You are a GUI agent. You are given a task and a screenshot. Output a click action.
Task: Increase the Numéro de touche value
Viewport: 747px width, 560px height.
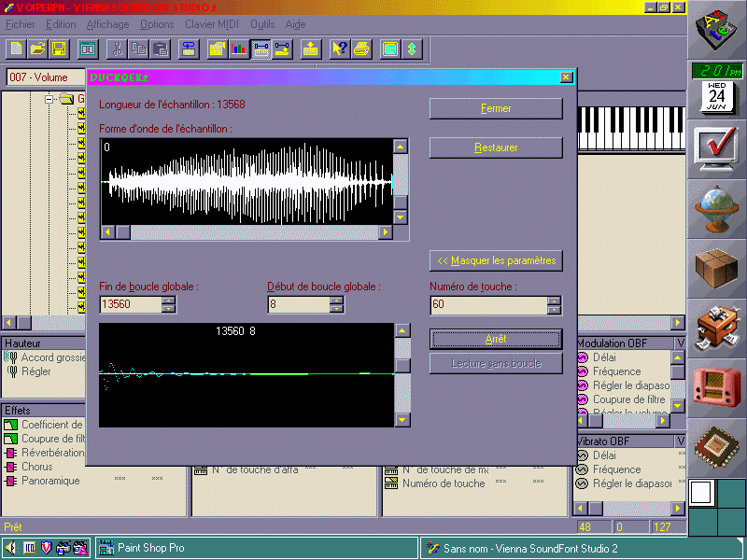coord(554,301)
